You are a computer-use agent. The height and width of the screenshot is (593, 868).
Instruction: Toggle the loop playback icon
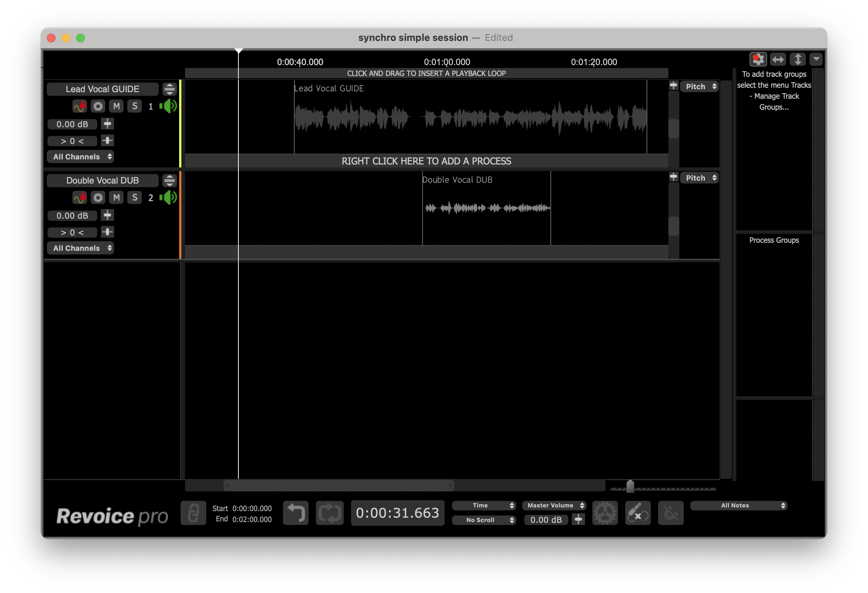point(329,513)
